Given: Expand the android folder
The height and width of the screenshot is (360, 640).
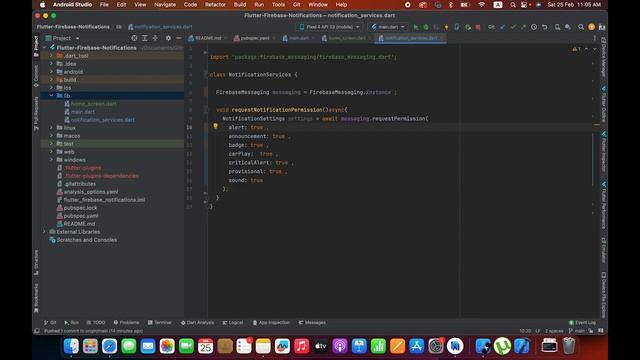Looking at the screenshot, I should [x=51, y=72].
